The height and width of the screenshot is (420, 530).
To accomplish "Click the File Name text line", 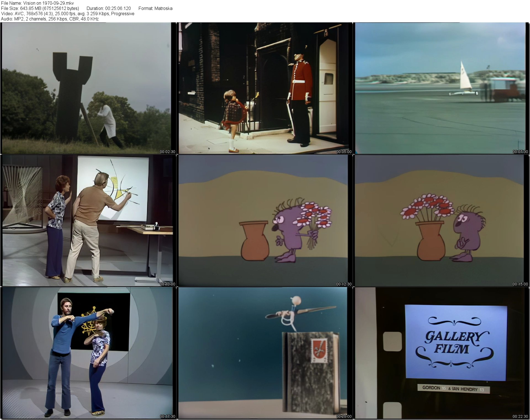I will (37, 3).
